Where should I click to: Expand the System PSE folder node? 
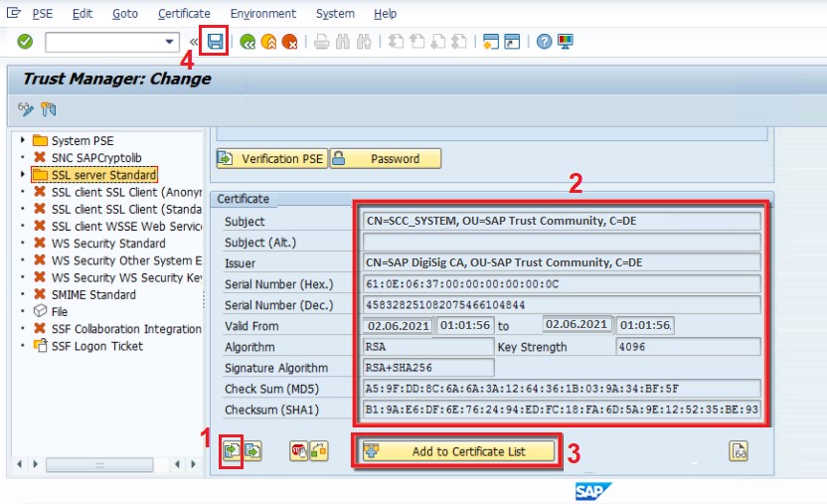click(22, 140)
